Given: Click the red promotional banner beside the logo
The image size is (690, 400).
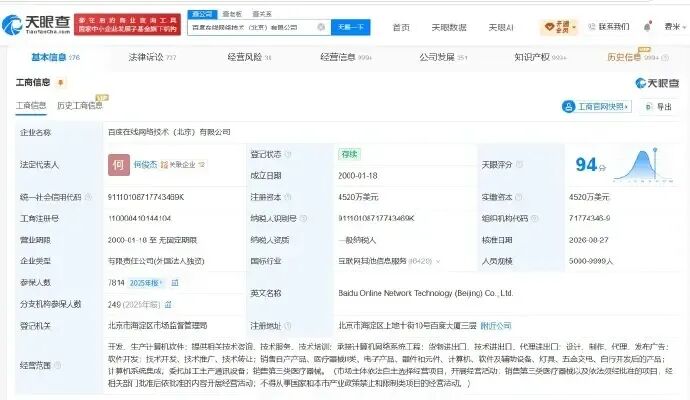Looking at the screenshot, I should tap(127, 25).
